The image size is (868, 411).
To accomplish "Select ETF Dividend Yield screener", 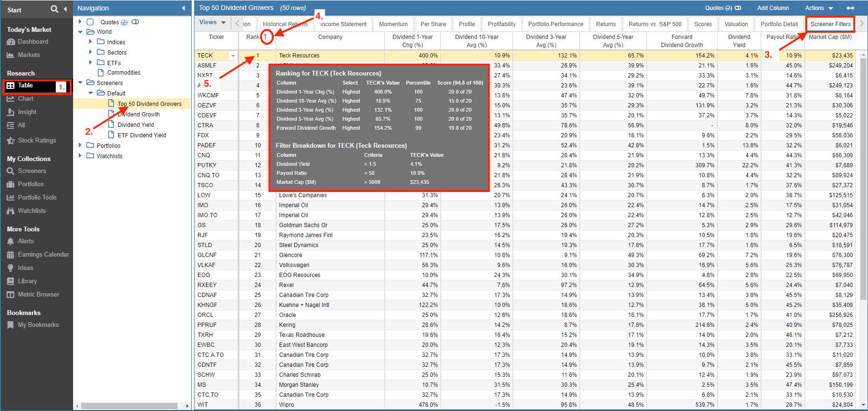I will (x=142, y=135).
